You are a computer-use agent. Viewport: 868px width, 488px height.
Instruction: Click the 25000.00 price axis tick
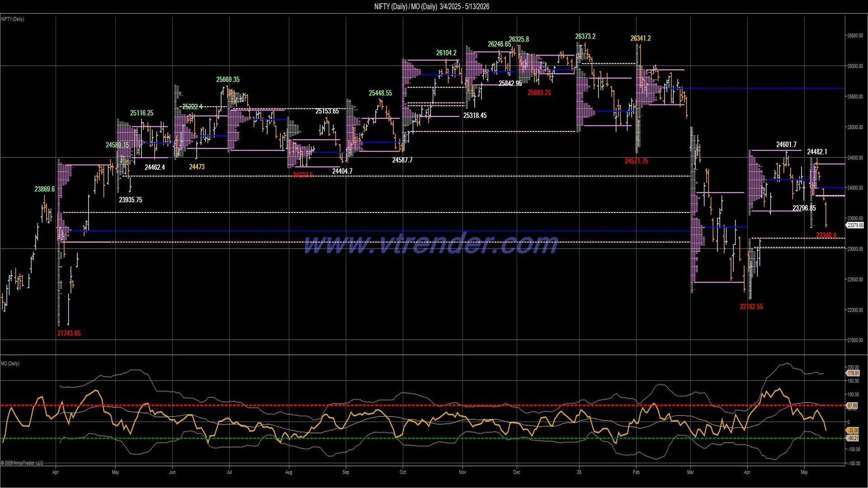click(854, 127)
